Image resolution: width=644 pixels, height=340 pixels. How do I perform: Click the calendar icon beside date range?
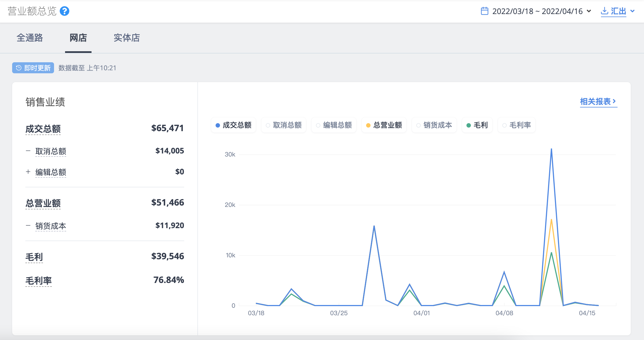(484, 11)
